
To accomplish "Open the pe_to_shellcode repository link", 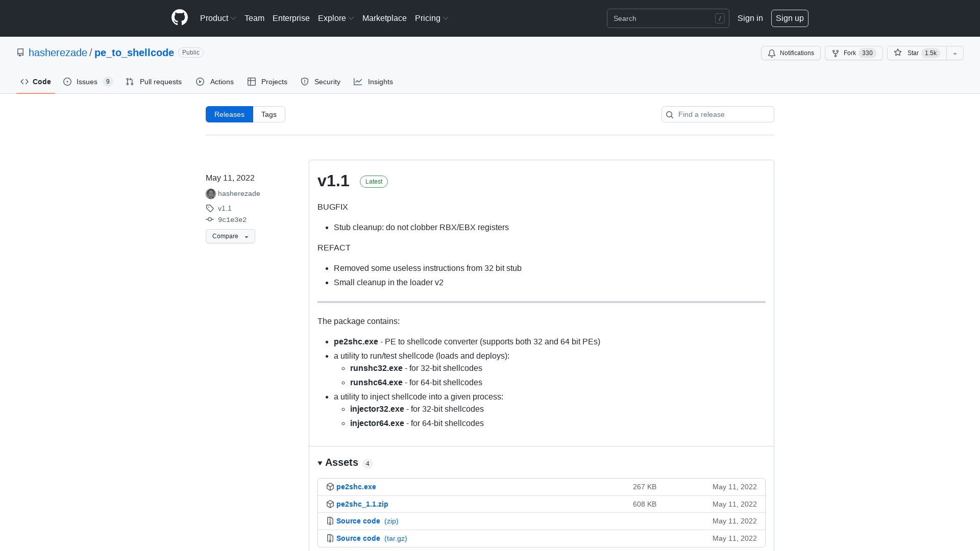I will tap(134, 53).
